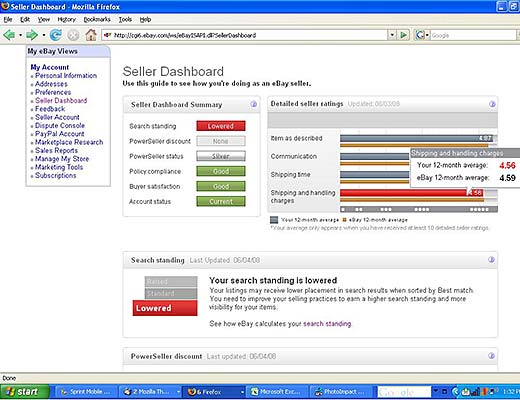Click the Current Account status badge

(x=221, y=201)
